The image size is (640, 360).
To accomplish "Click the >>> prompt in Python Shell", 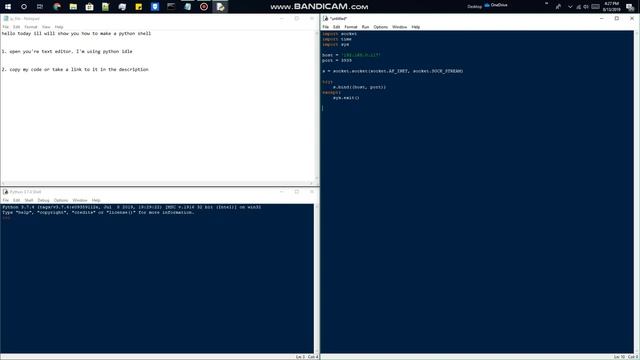I will point(6,218).
